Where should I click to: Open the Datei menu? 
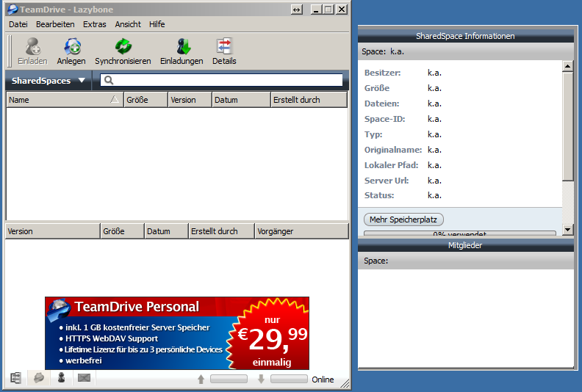point(18,24)
